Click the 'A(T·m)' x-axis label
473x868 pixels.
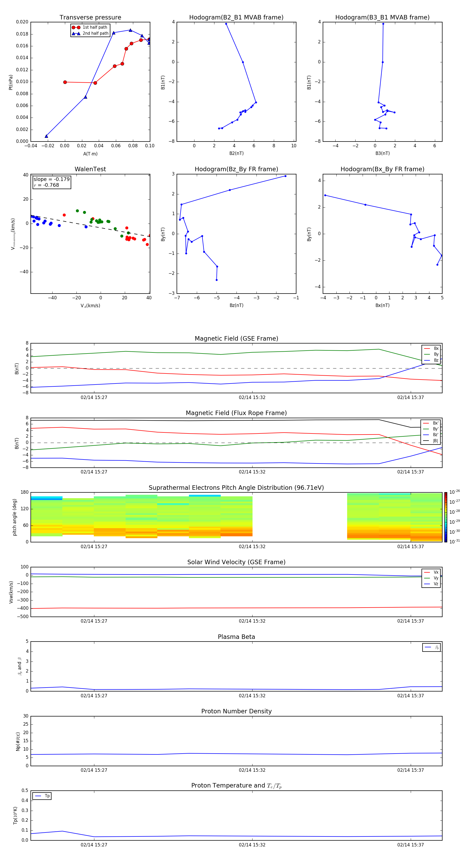(90, 154)
